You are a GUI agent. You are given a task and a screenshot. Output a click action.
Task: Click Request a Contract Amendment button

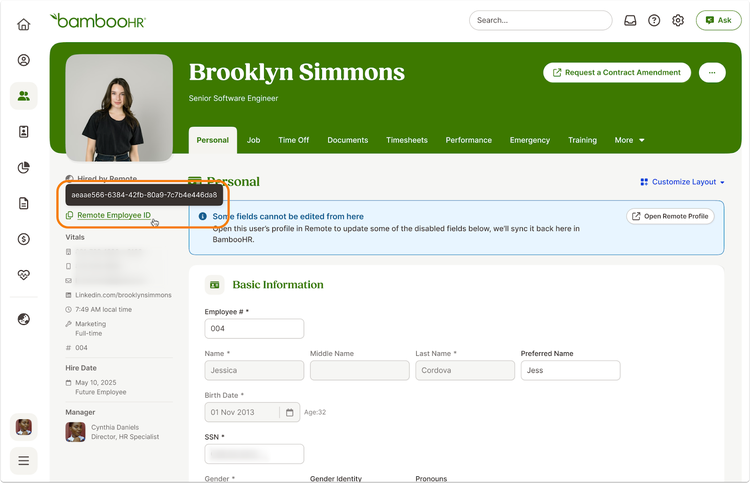[x=617, y=73]
